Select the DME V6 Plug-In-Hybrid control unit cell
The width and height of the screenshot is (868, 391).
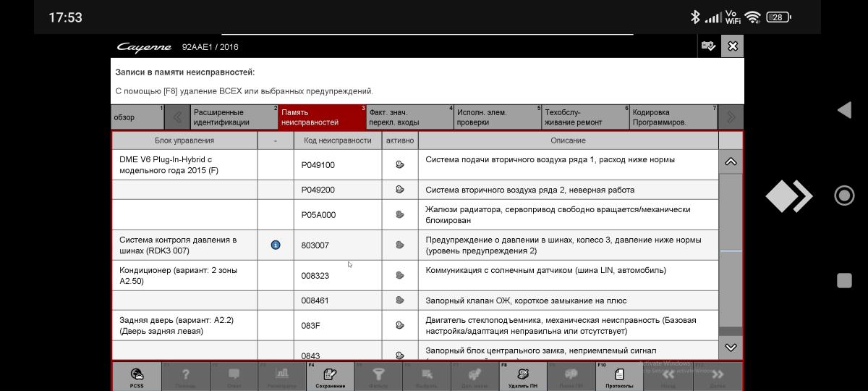click(184, 165)
